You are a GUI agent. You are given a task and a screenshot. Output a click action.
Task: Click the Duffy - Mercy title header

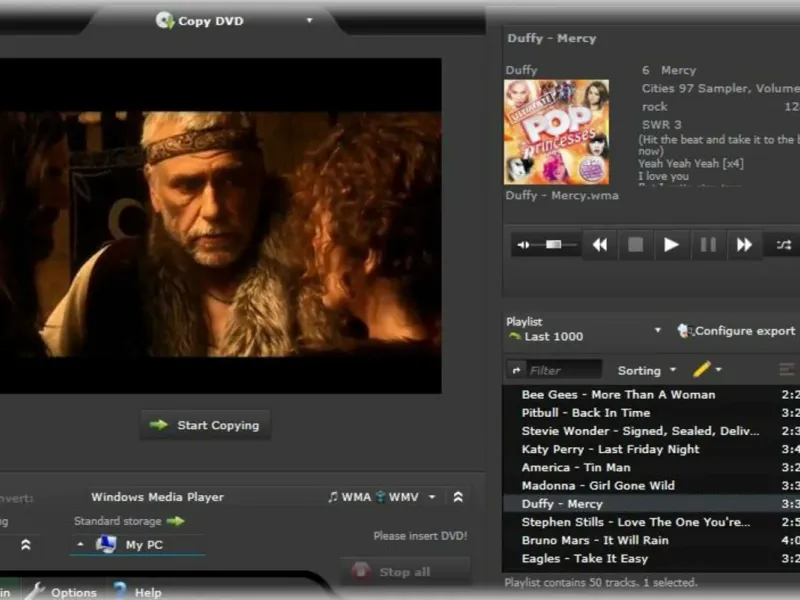click(552, 38)
